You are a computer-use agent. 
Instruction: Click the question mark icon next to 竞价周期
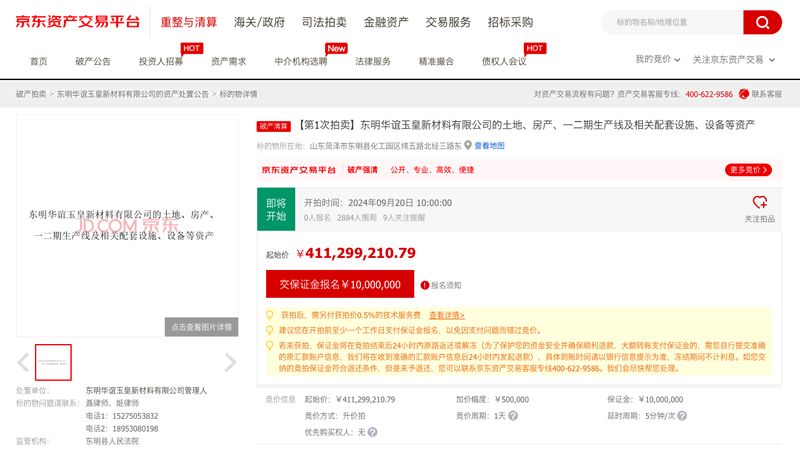[x=513, y=416]
